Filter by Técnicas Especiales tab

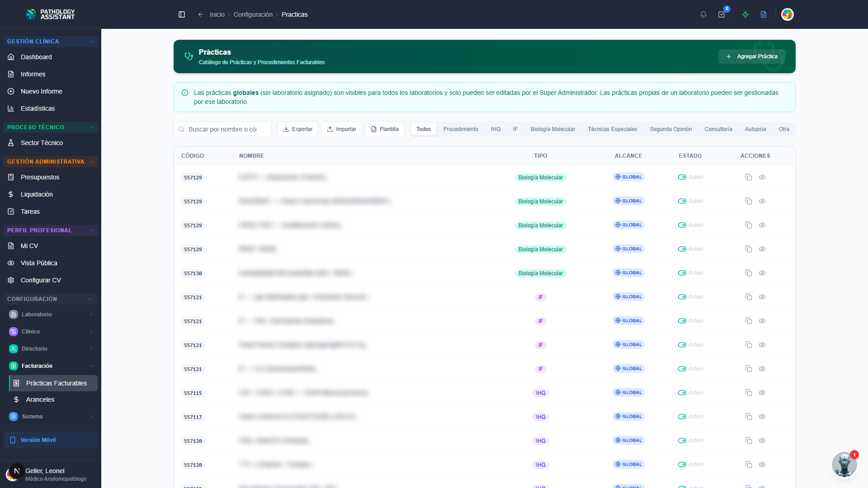(613, 129)
